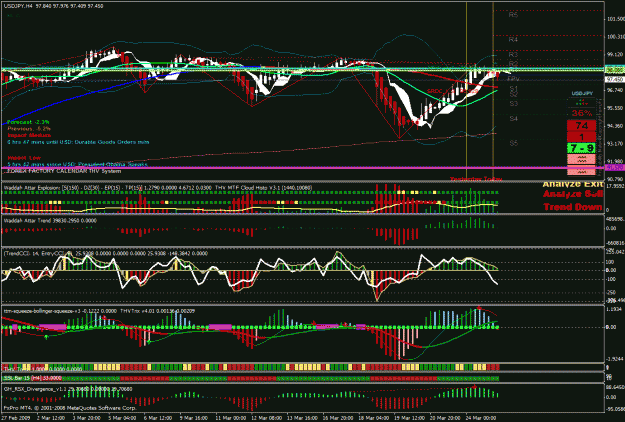Click the R3 resistance level label

tap(513, 55)
